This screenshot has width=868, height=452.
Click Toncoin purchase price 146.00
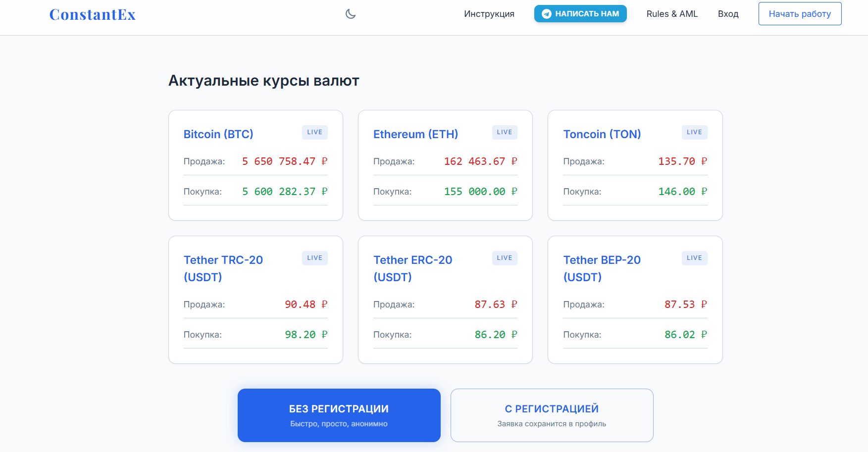[x=683, y=192]
